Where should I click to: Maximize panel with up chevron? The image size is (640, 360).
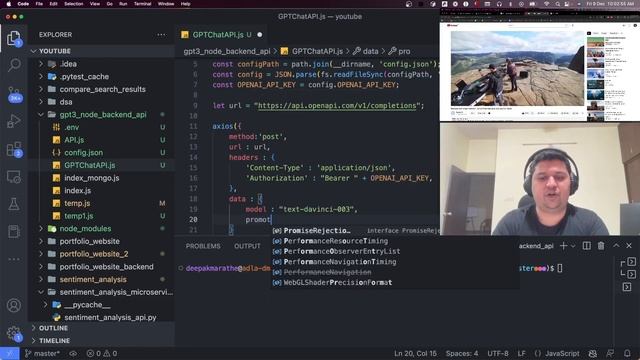pos(616,246)
